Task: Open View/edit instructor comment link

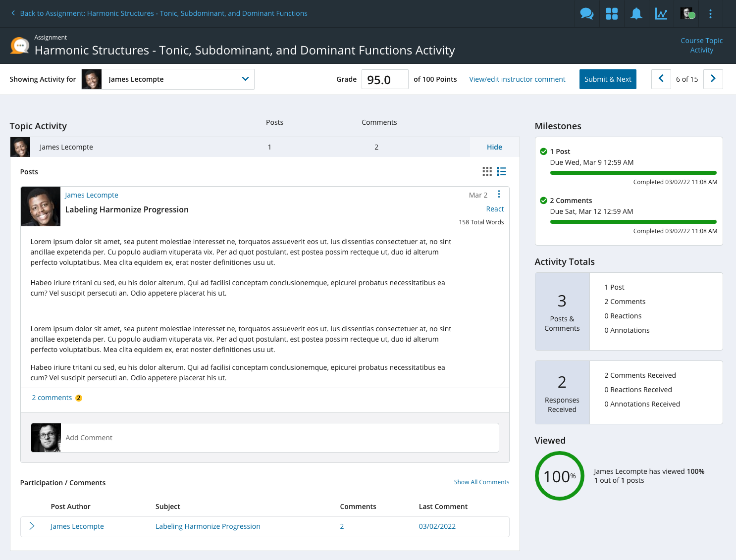Action: pyautogui.click(x=517, y=79)
